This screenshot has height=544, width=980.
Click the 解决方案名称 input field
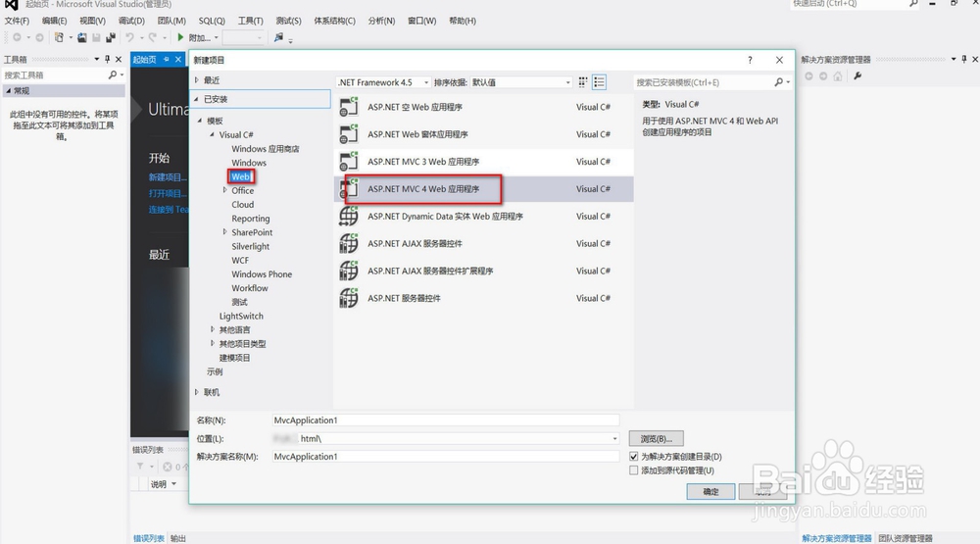pos(446,457)
